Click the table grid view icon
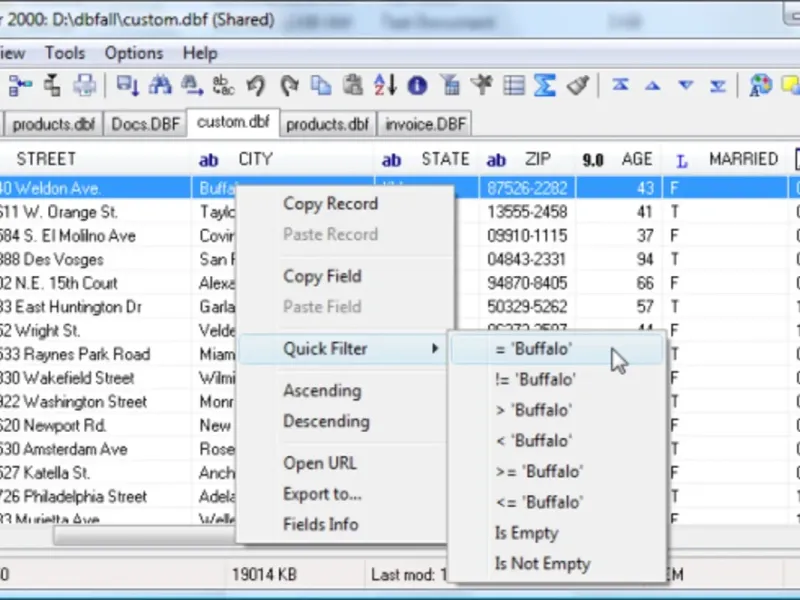The width and height of the screenshot is (800, 600). (514, 85)
